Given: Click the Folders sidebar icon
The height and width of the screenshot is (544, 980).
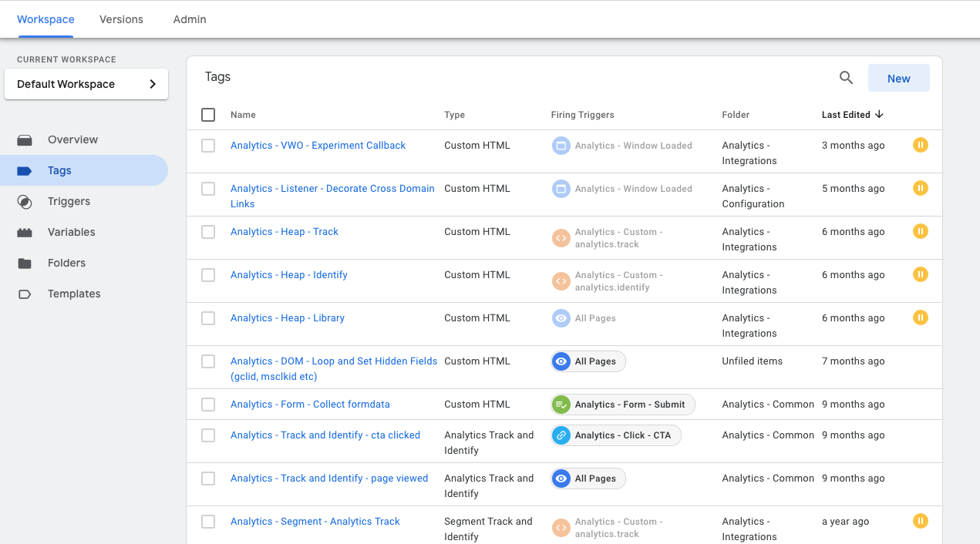Looking at the screenshot, I should (25, 263).
